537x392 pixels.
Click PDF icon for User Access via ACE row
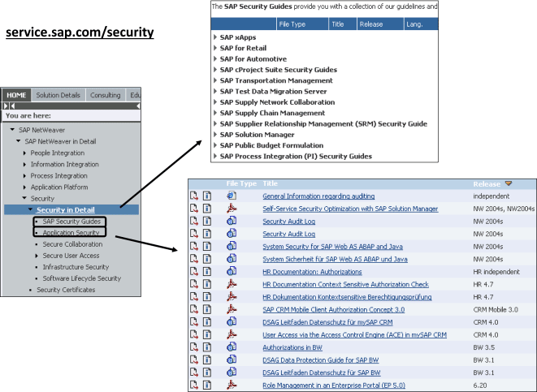coord(232,334)
